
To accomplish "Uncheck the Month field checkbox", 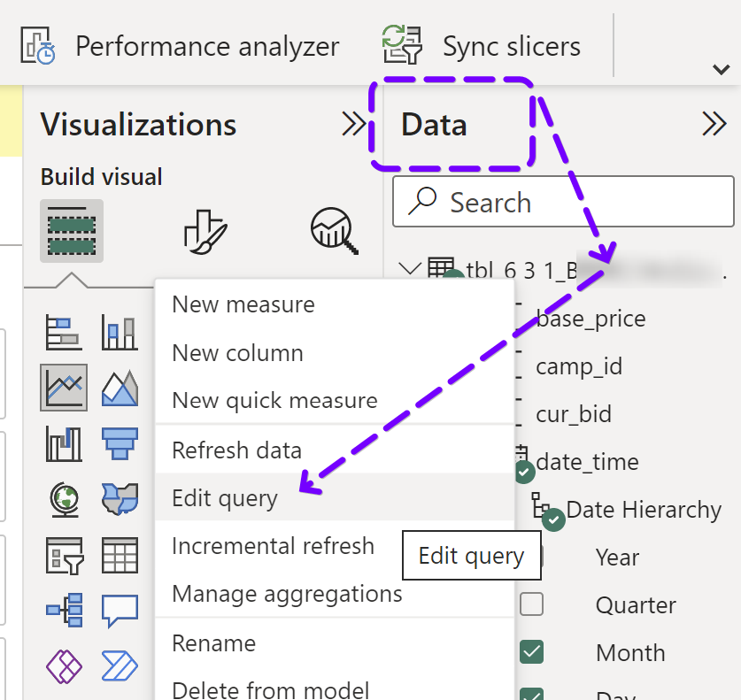I will coord(531,653).
